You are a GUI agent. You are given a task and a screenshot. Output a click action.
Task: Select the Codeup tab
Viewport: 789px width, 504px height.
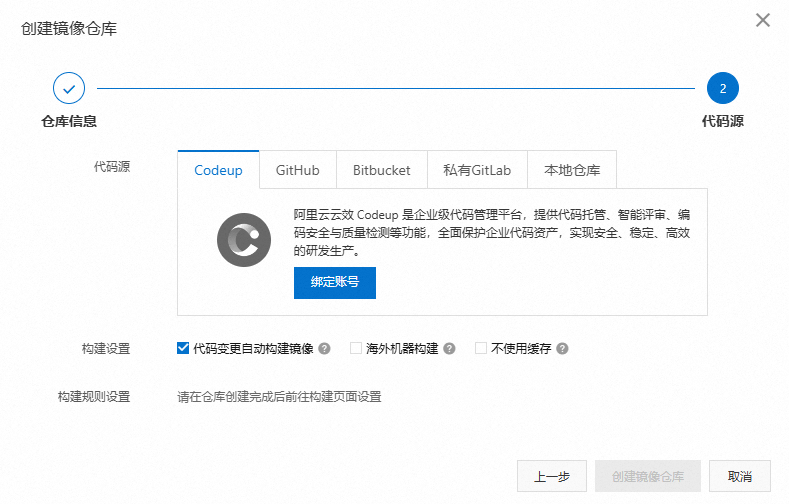click(x=218, y=170)
